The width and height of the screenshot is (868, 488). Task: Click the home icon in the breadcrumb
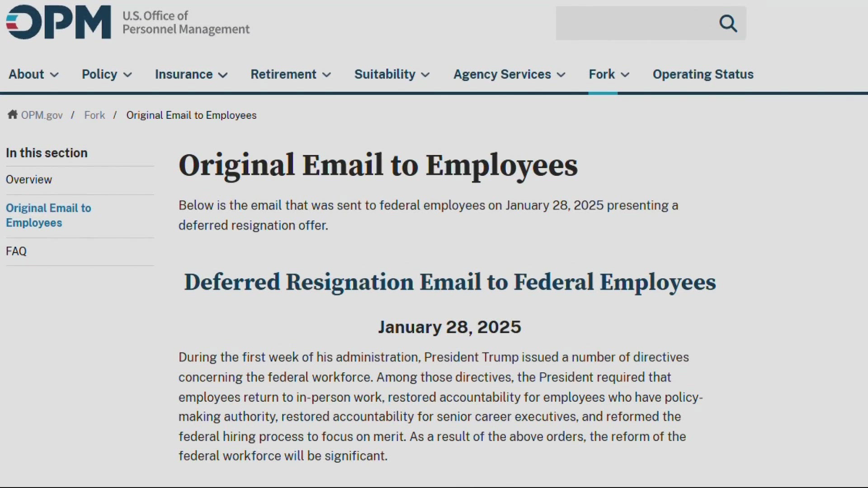click(12, 114)
